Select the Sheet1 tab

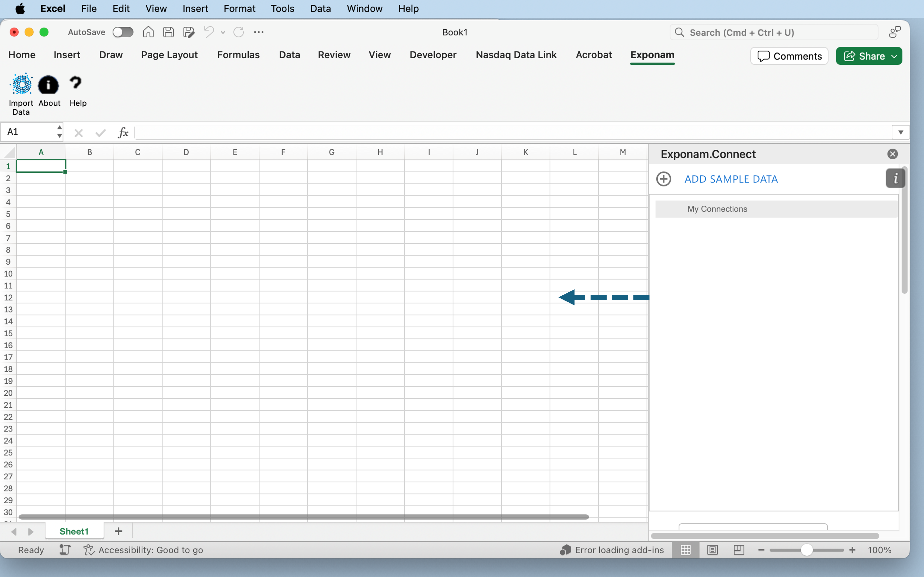[74, 531]
